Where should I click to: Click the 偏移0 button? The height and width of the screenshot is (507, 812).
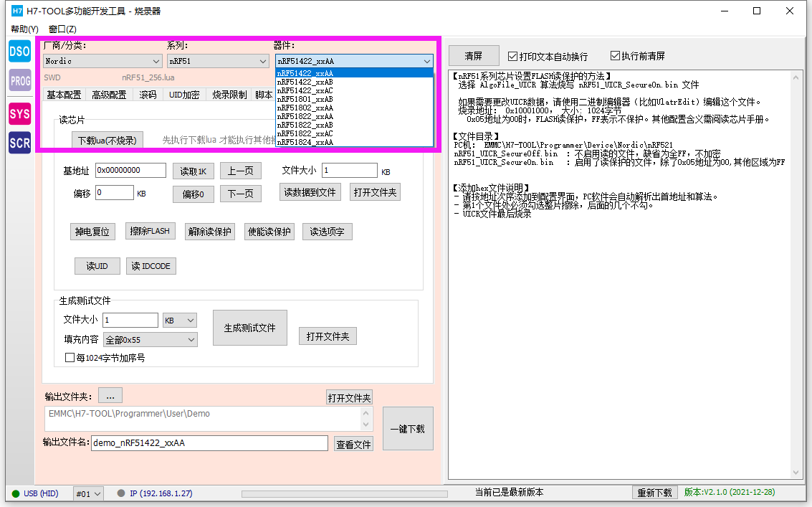click(x=194, y=194)
